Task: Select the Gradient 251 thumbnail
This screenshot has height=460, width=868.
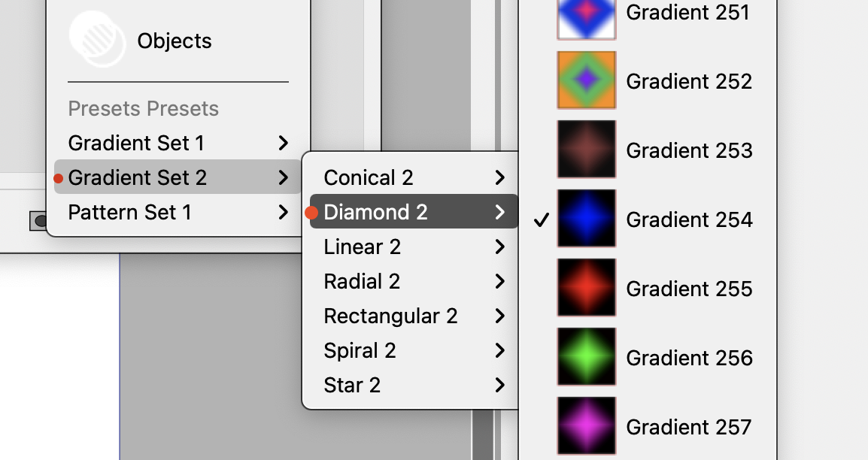Action: 586,16
